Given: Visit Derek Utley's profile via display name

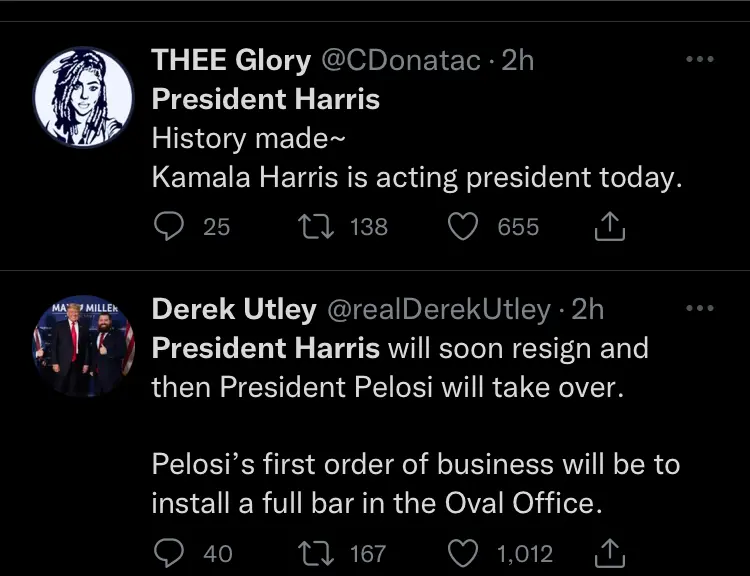Looking at the screenshot, I should point(233,310).
